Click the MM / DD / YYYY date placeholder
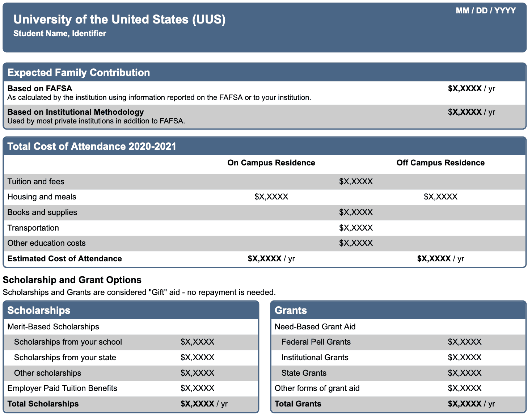Image resolution: width=532 pixels, height=417 pixels. click(x=486, y=10)
